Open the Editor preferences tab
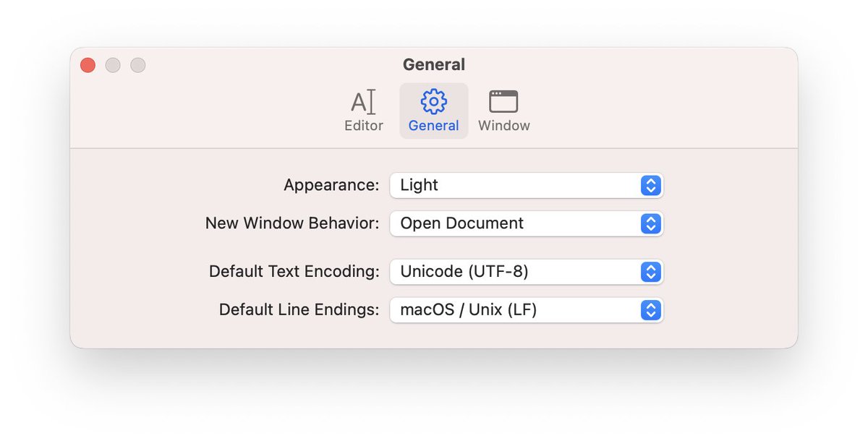 coord(364,111)
